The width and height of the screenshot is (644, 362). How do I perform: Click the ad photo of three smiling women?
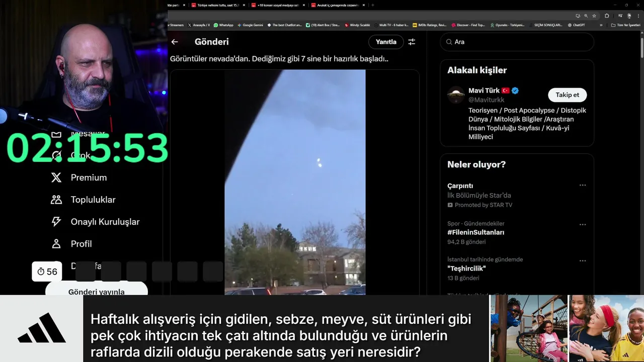pyautogui.click(x=606, y=328)
